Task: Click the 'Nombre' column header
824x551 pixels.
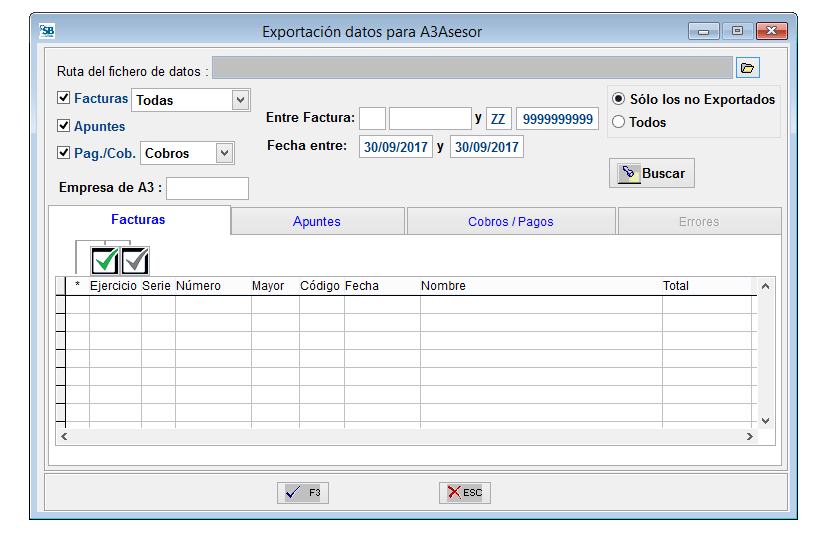Action: (x=541, y=286)
